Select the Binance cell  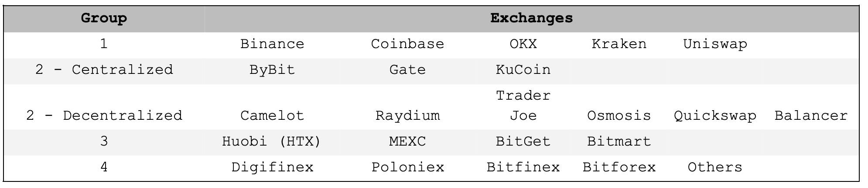point(272,44)
